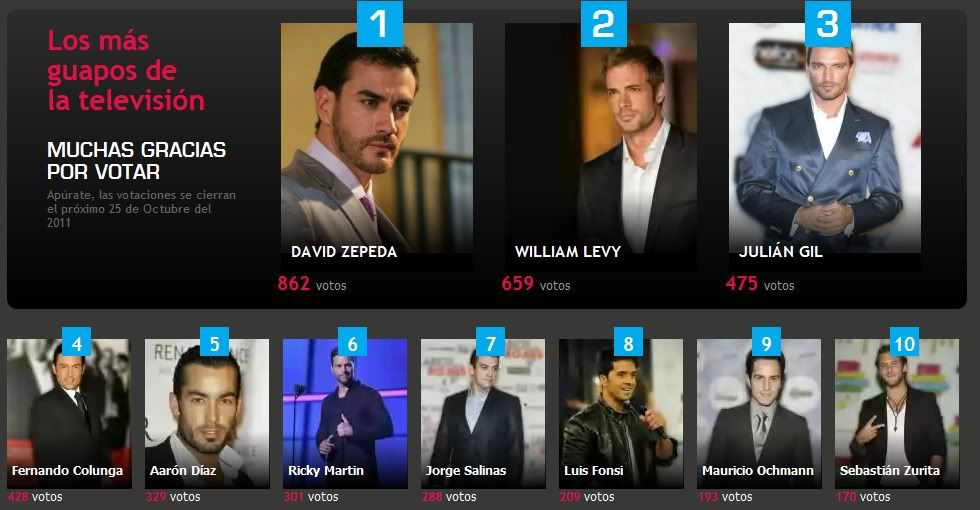The image size is (980, 510).
Task: Click the Jorge Salinas name label
Action: pos(466,471)
